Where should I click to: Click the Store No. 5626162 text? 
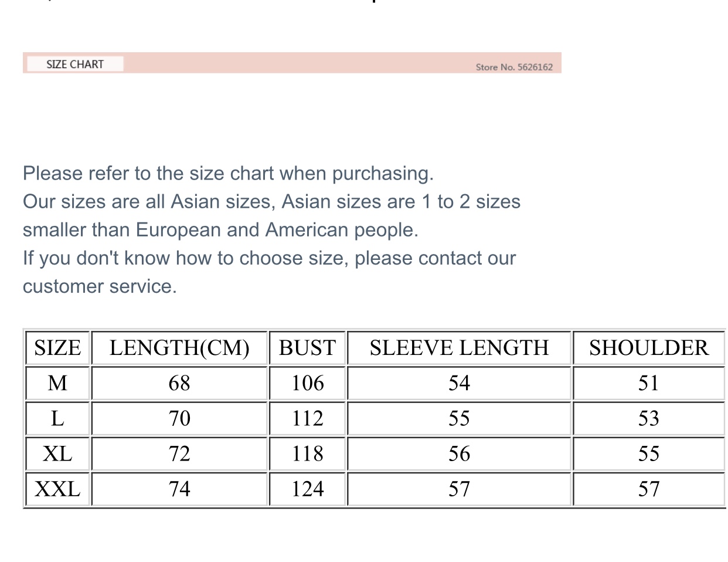pos(514,67)
